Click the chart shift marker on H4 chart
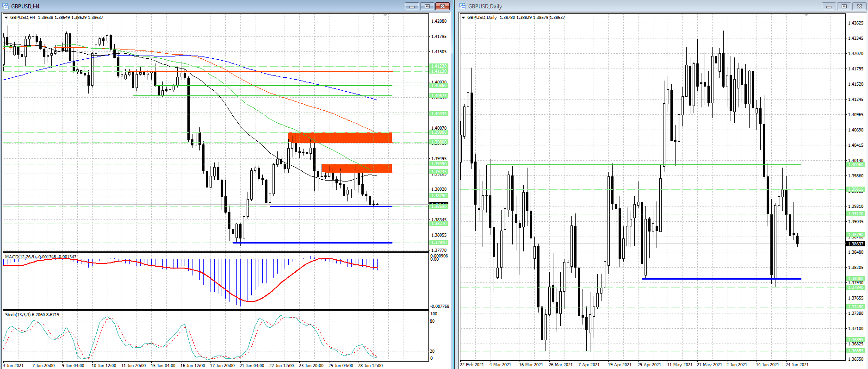 (385, 15)
